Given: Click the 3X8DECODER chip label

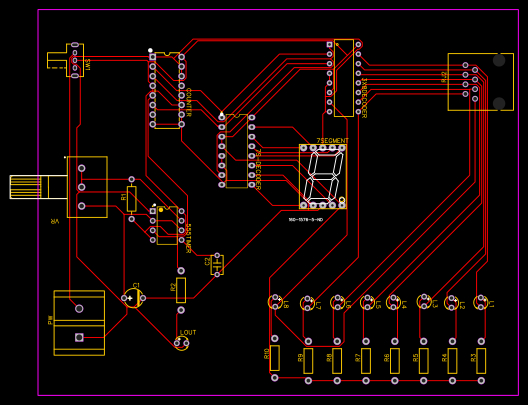Looking at the screenshot, I should point(364,98).
